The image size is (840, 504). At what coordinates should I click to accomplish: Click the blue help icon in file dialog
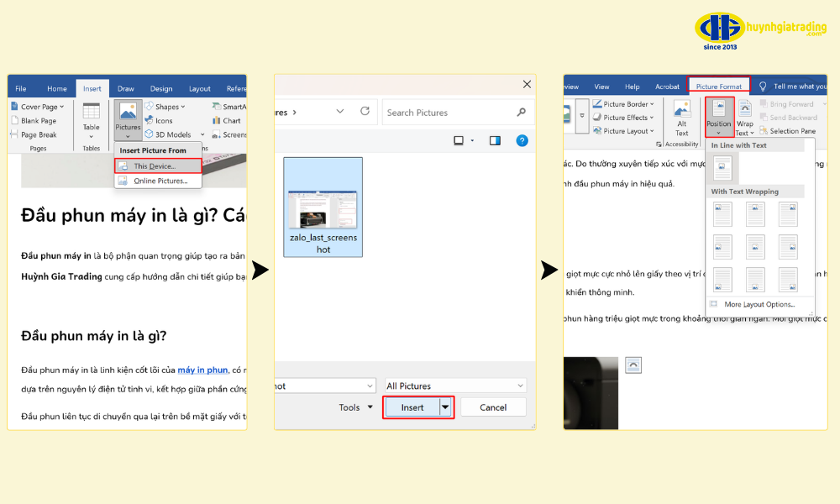(522, 140)
